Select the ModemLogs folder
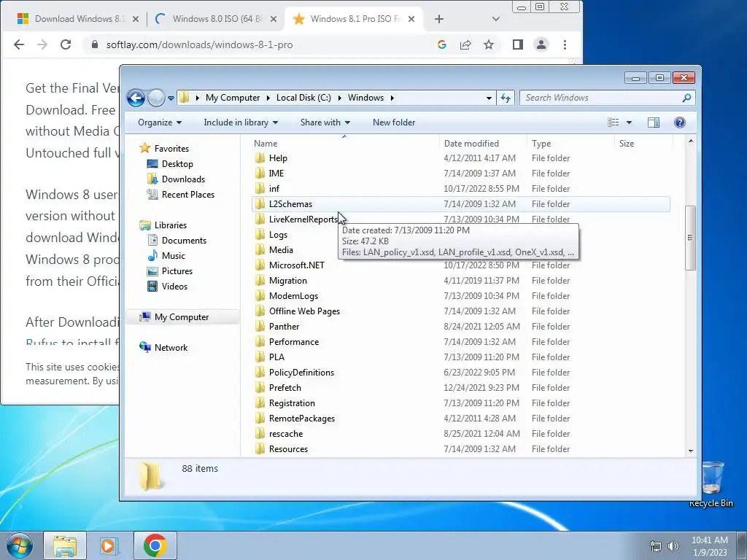The height and width of the screenshot is (560, 747). pyautogui.click(x=293, y=296)
